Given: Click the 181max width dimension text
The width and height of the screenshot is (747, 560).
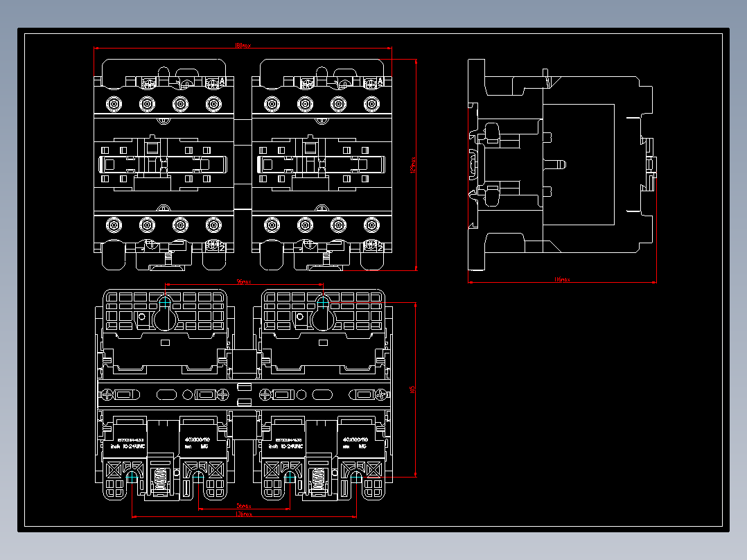Looking at the screenshot, I should tap(243, 46).
